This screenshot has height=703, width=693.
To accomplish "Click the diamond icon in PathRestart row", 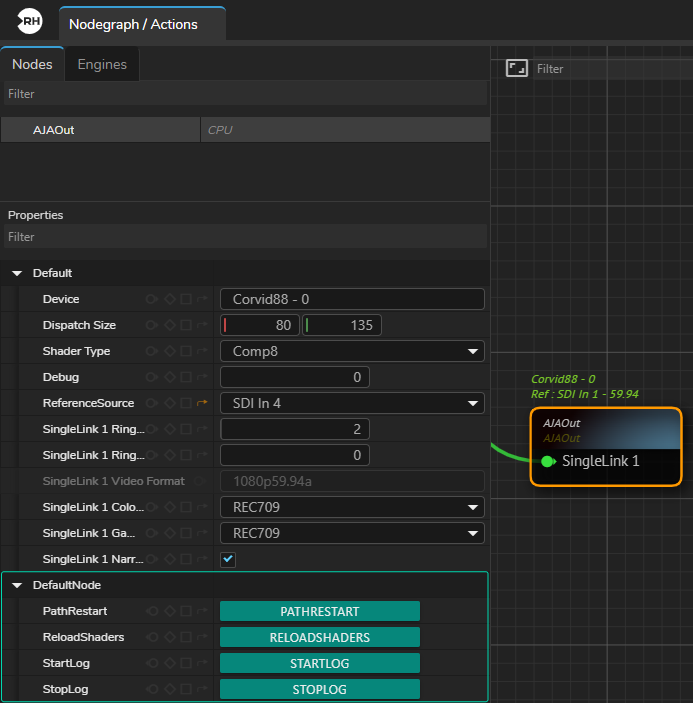I will click(169, 611).
